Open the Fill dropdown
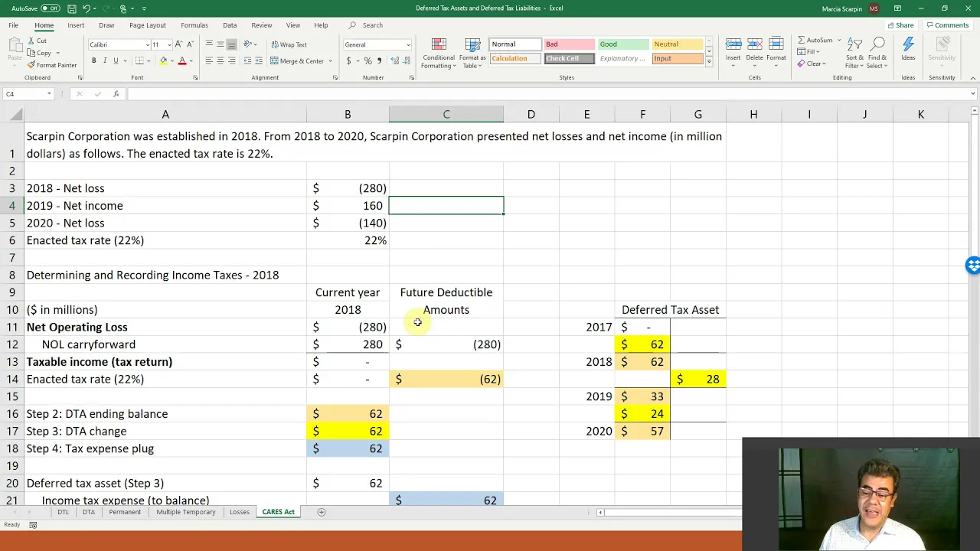 (x=808, y=52)
